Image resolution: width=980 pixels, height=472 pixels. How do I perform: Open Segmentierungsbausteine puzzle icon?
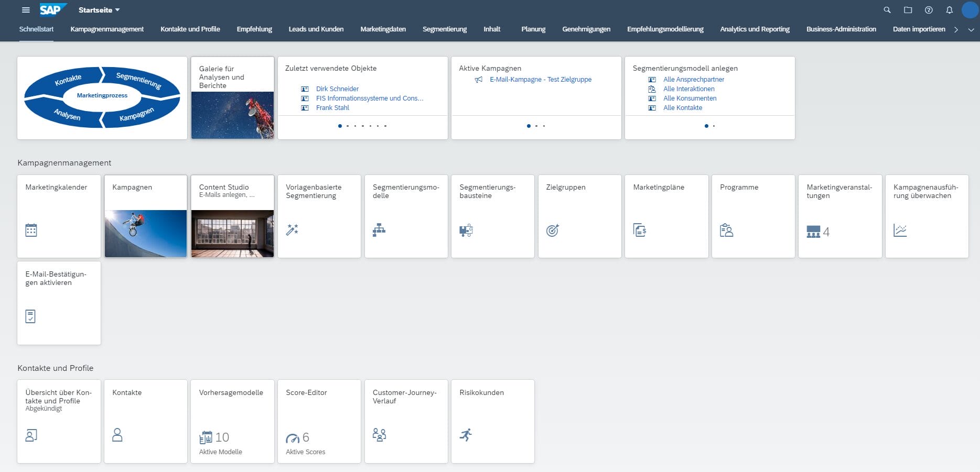(466, 230)
